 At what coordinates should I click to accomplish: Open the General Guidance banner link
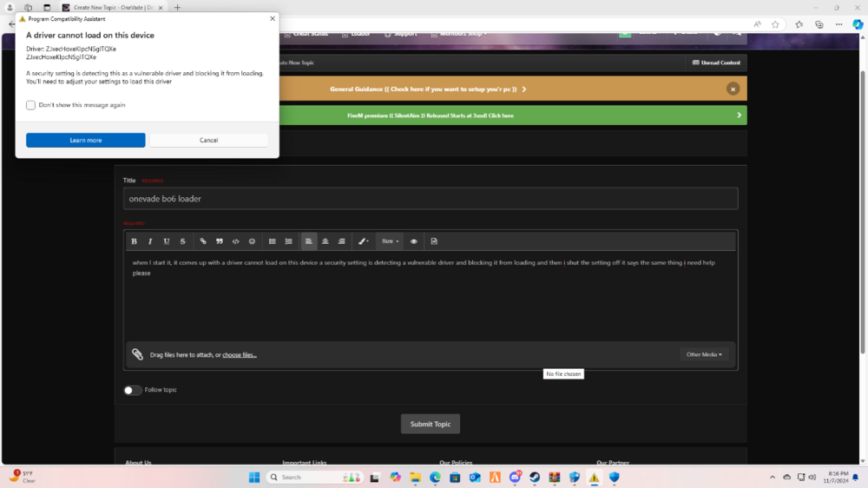pyautogui.click(x=428, y=89)
